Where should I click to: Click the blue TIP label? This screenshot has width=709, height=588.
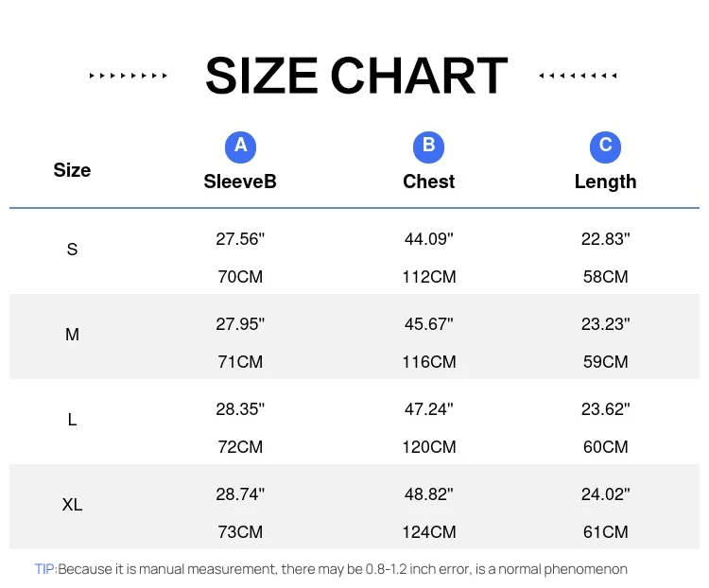(x=45, y=569)
